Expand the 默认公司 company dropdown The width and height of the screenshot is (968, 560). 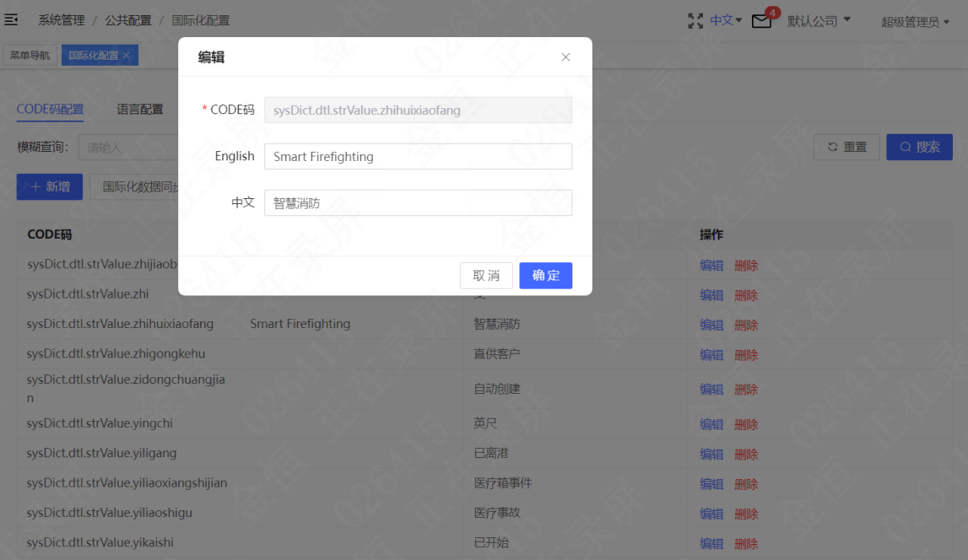(x=819, y=21)
